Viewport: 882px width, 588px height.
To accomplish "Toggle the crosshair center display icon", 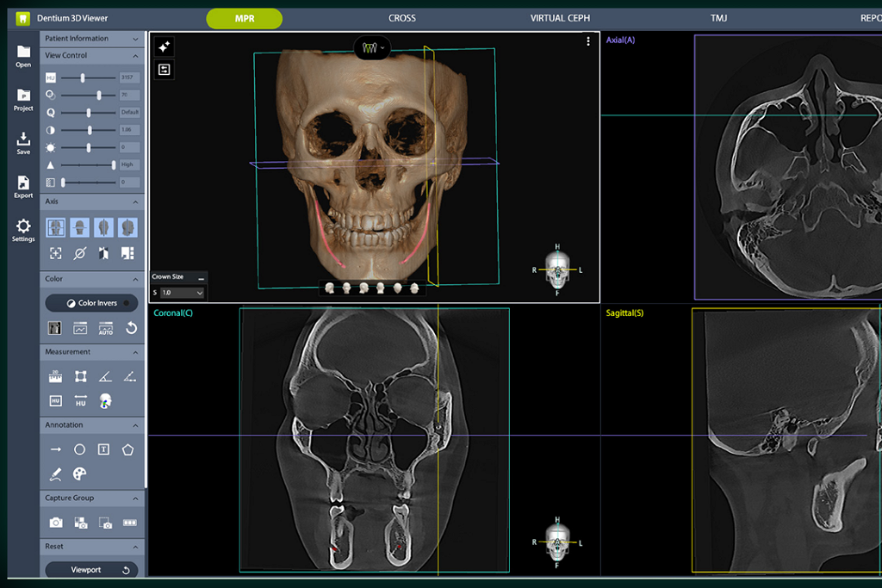I will [55, 253].
